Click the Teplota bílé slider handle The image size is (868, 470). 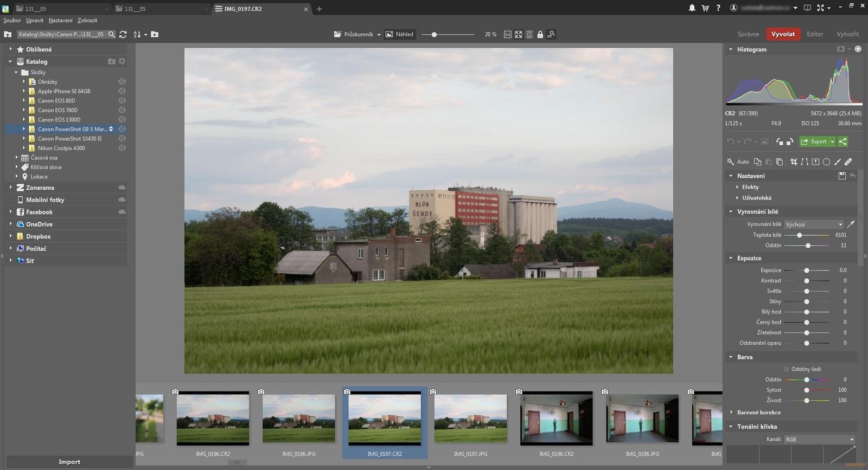[x=799, y=235]
